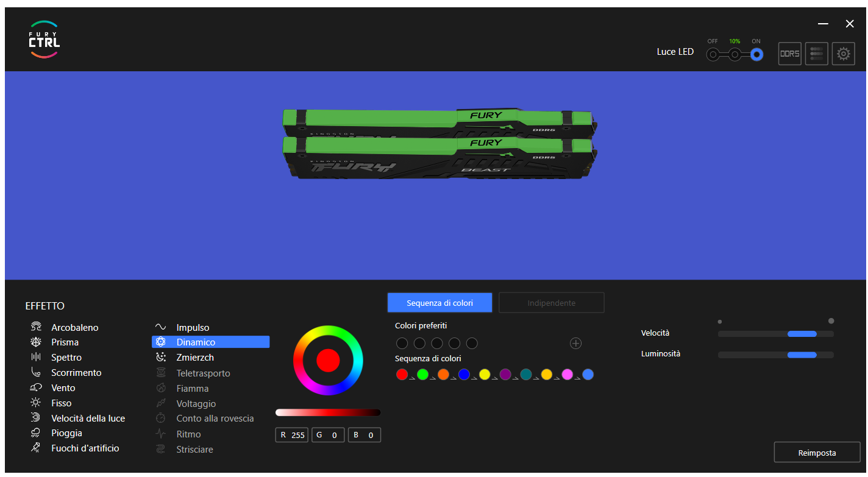Select the Zmierzch effect icon
Viewport: 868px width, 477px height.
coord(161,358)
